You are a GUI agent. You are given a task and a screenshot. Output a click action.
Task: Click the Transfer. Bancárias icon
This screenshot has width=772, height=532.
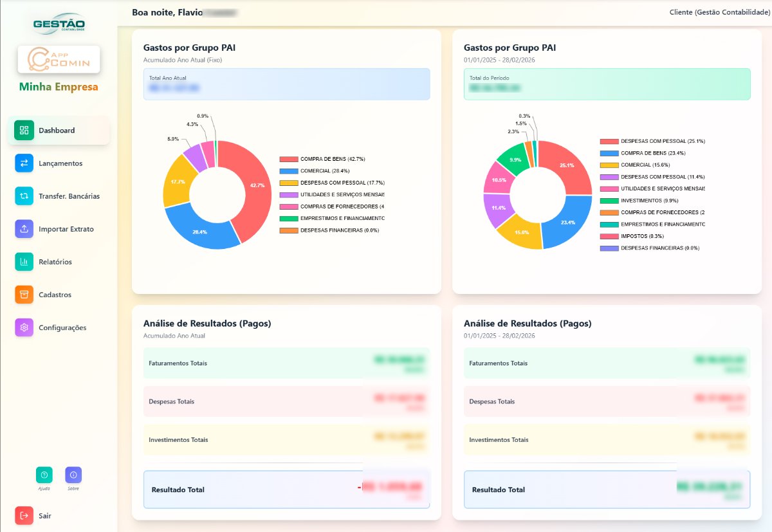24,196
